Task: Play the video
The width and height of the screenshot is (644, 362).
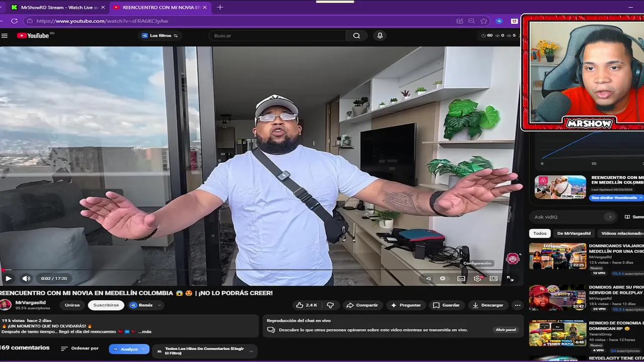Action: [9, 278]
